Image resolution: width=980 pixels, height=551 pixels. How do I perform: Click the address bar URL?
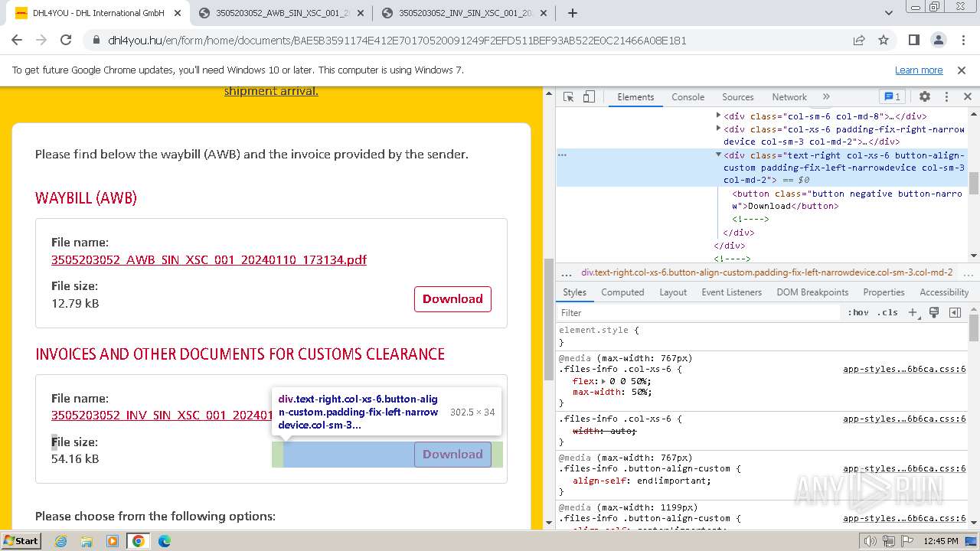pos(397,41)
